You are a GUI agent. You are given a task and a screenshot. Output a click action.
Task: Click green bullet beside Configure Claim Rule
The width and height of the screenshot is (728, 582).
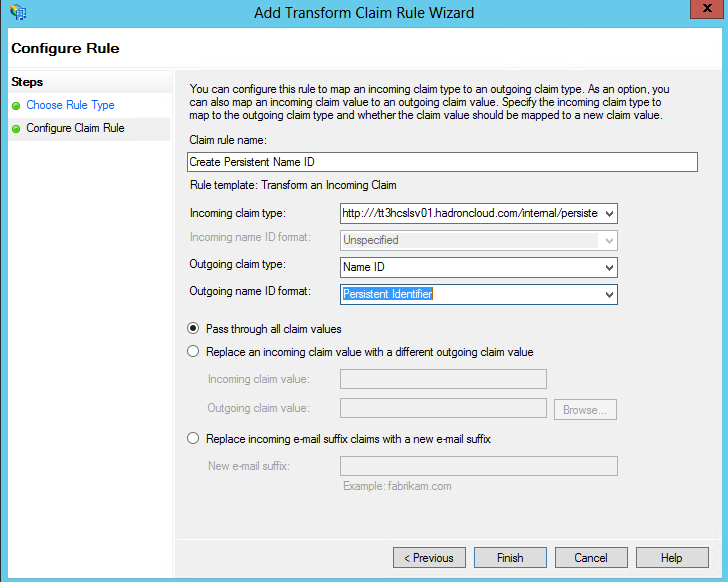[16, 129]
